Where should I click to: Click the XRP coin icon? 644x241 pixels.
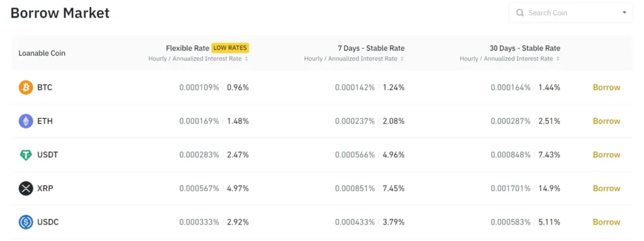point(25,189)
